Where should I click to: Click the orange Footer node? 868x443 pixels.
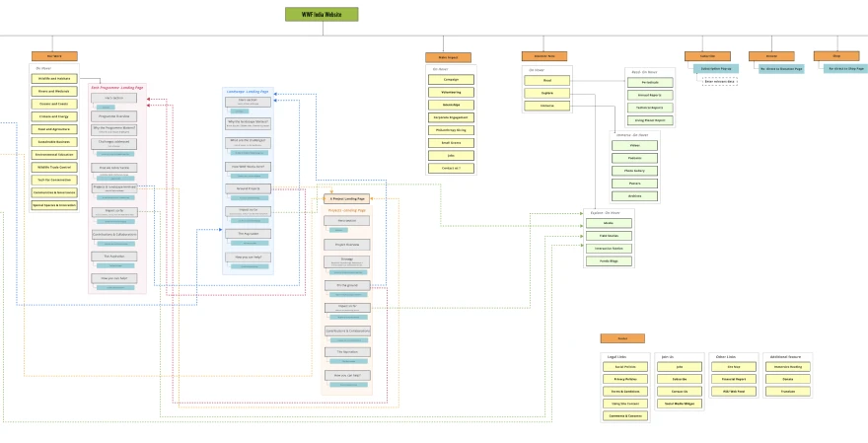pyautogui.click(x=622, y=338)
